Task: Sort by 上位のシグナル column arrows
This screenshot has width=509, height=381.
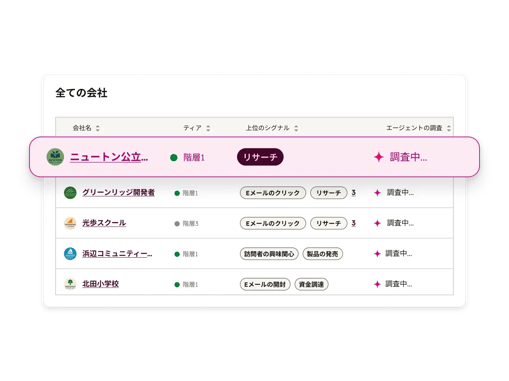Action: pyautogui.click(x=296, y=128)
